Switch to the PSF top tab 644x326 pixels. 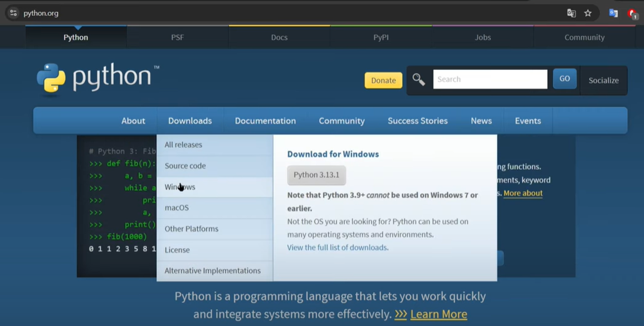[178, 37]
